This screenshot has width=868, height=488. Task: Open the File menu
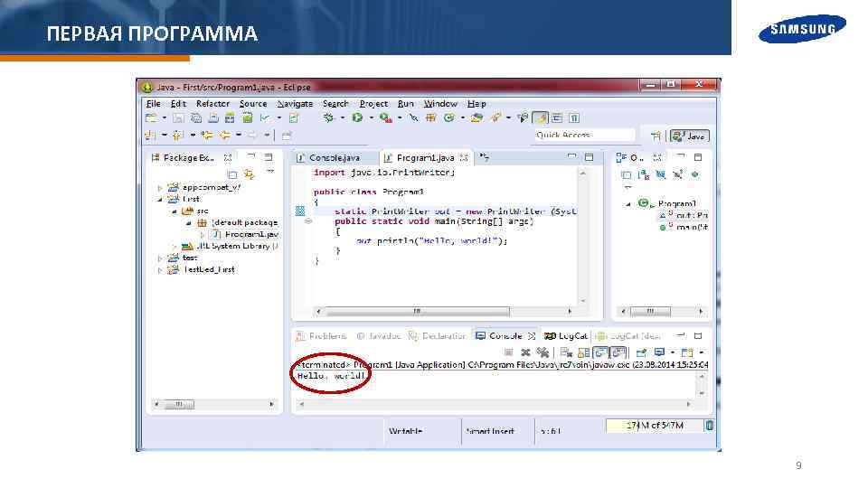[154, 103]
